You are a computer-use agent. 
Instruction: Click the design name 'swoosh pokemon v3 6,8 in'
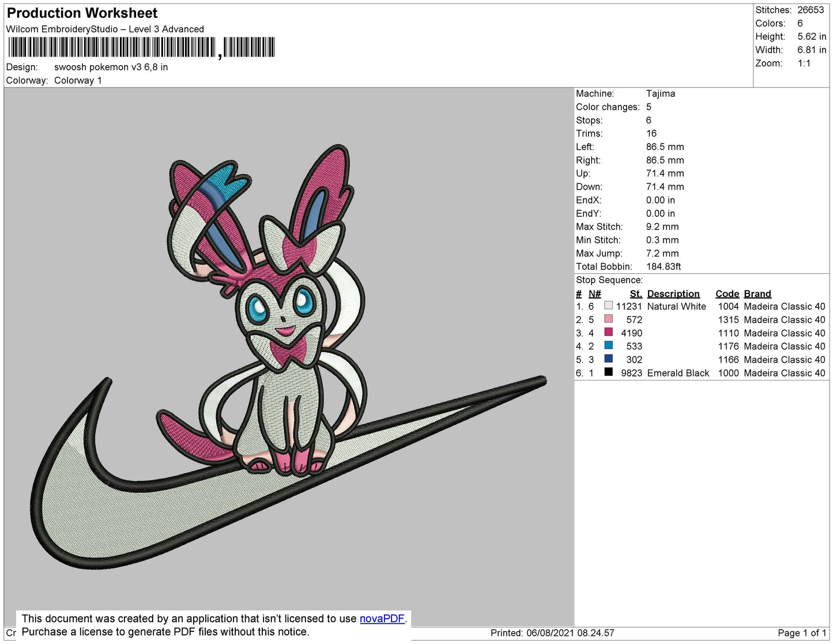tap(111, 67)
